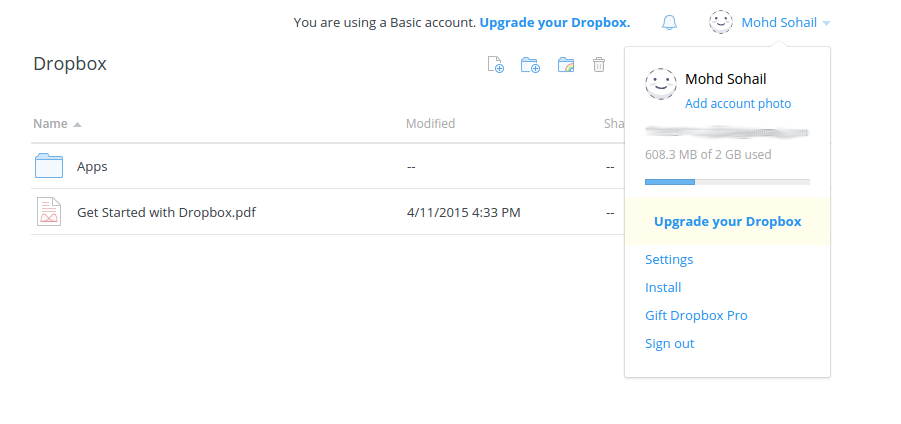Click the new folder icon
This screenshot has height=424, width=901.
tap(530, 64)
